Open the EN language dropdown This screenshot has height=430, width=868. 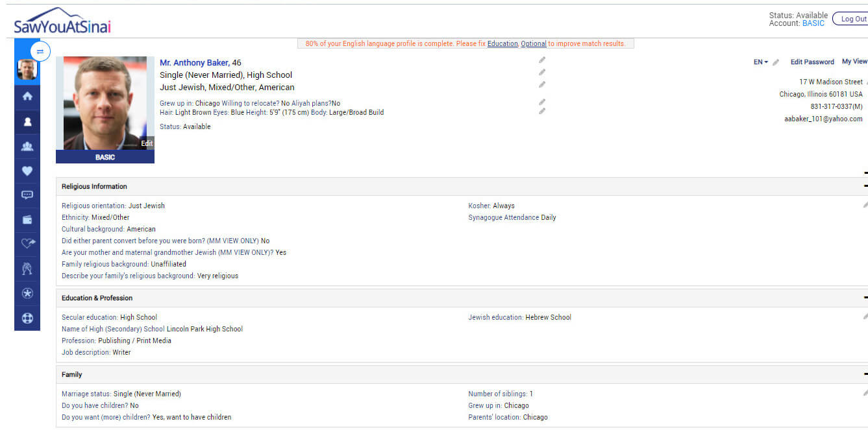pyautogui.click(x=761, y=62)
